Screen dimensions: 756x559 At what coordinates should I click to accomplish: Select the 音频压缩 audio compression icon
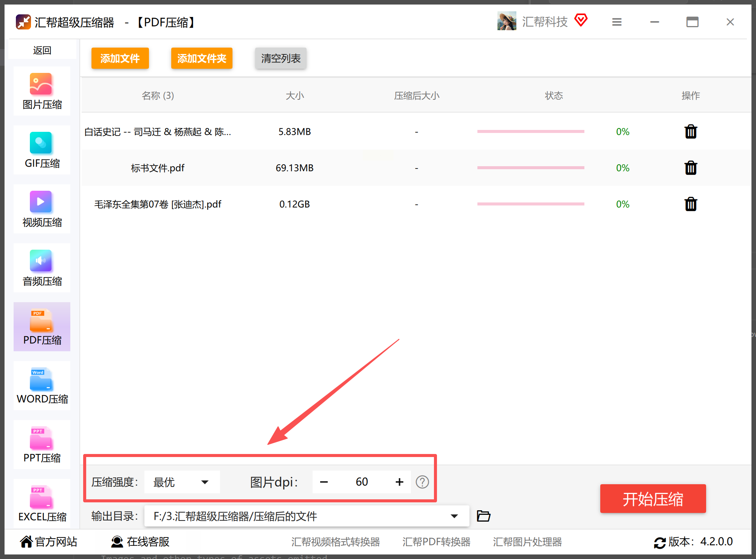tap(42, 268)
